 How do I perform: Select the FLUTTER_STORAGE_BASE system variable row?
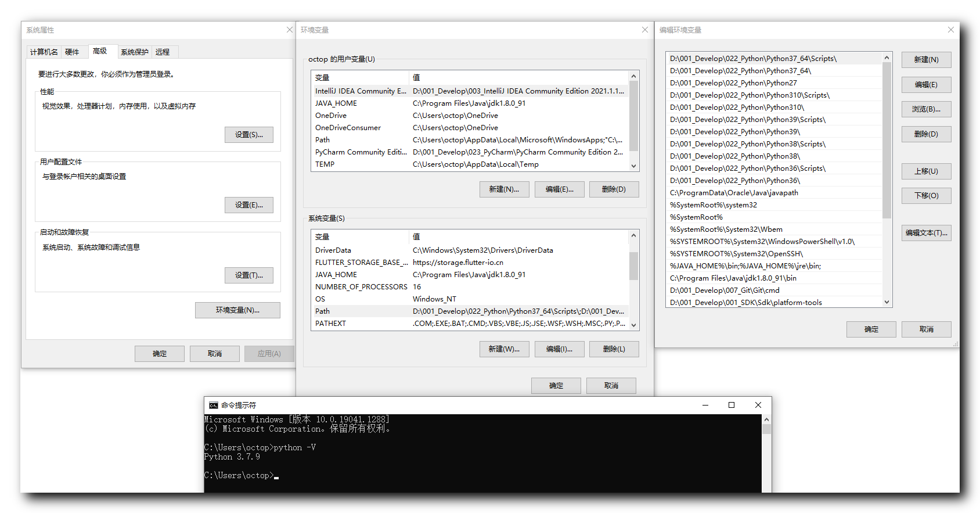coord(470,263)
